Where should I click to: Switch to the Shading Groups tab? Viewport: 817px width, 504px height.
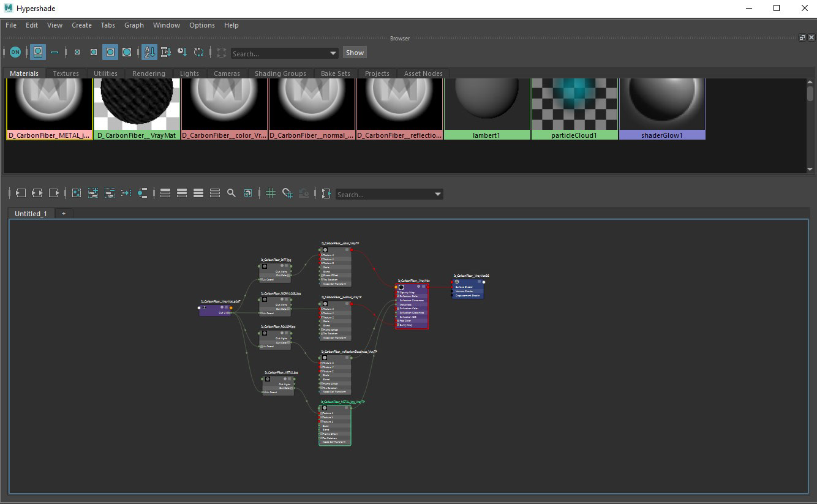(x=280, y=73)
